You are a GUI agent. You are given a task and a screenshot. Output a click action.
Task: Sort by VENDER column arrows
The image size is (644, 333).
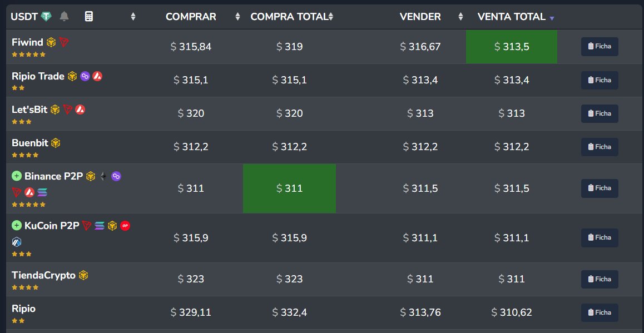(460, 17)
